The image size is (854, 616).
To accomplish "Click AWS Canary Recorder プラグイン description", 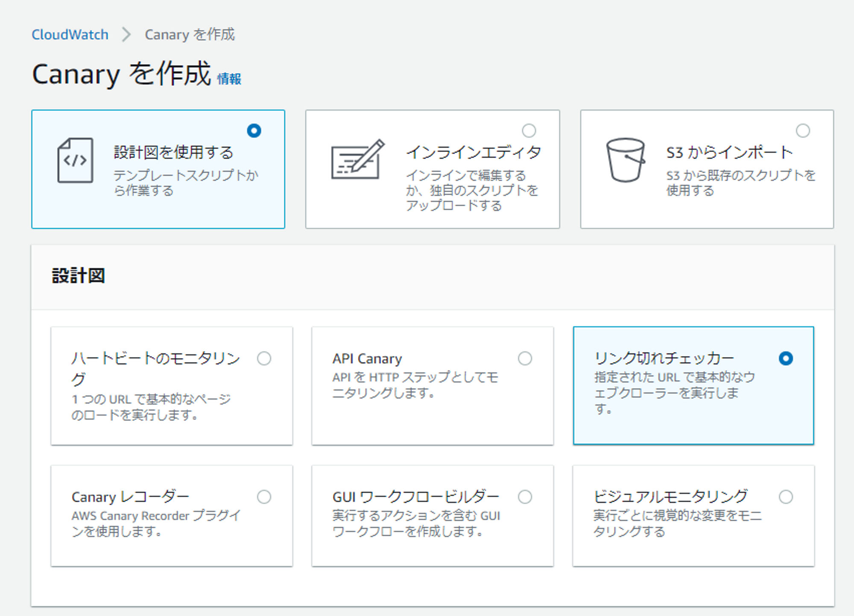I will [x=156, y=523].
